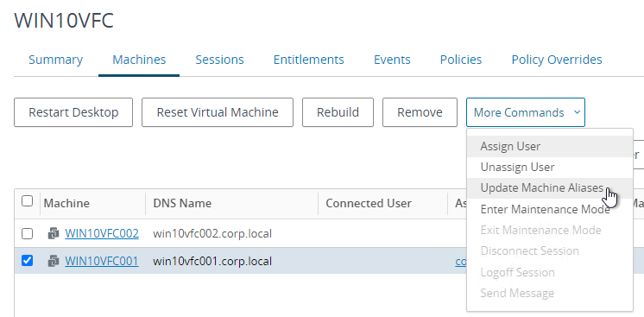The height and width of the screenshot is (317, 644).
Task: Check the WIN10VFC002 row checkbox
Action: click(27, 233)
